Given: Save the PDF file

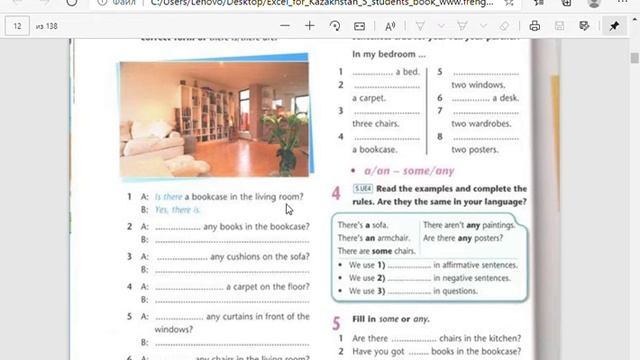Looking at the screenshot, I should 560,26.
